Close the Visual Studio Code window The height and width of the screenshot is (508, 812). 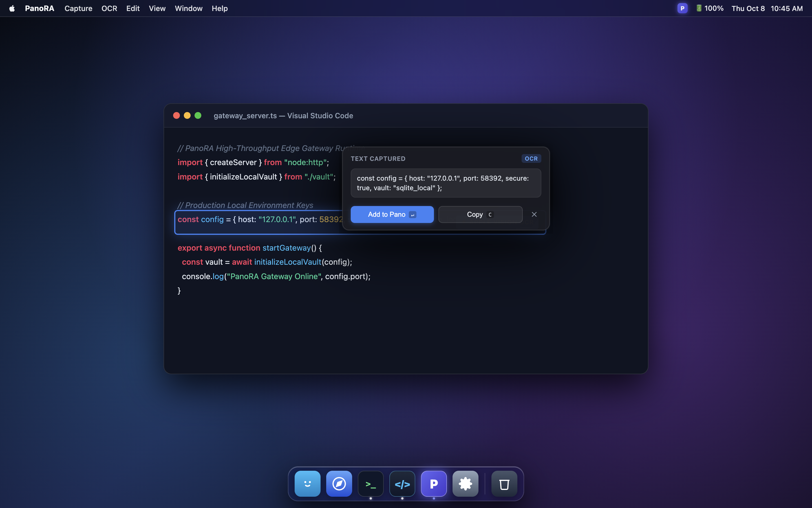[x=176, y=116]
